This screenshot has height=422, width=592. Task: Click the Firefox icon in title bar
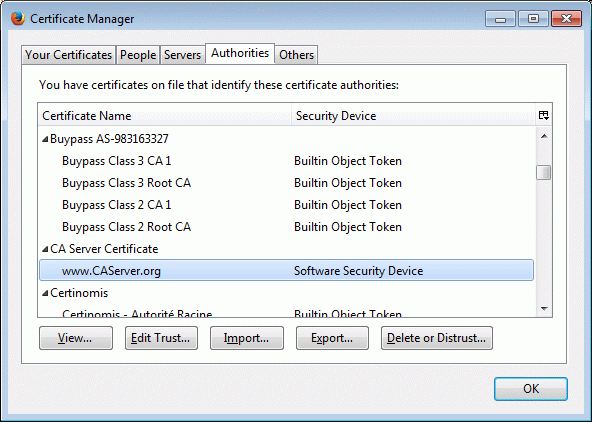click(17, 18)
